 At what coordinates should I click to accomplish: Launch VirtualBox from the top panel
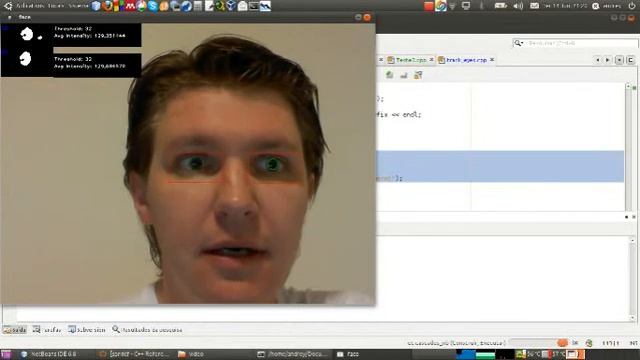click(x=231, y=6)
